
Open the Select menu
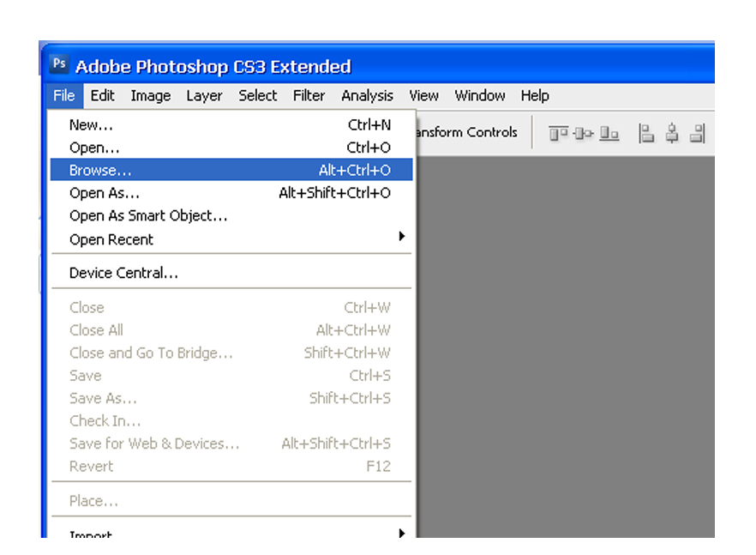[x=257, y=95]
